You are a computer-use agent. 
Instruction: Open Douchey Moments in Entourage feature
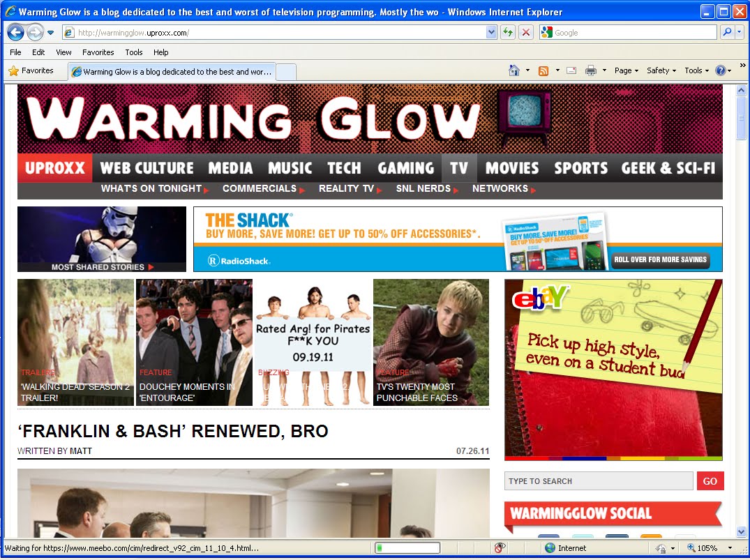click(x=194, y=342)
